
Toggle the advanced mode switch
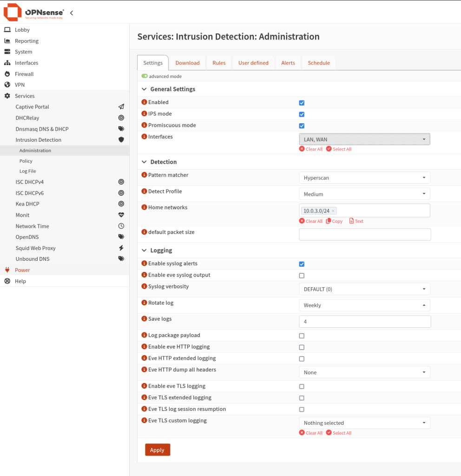pos(145,76)
